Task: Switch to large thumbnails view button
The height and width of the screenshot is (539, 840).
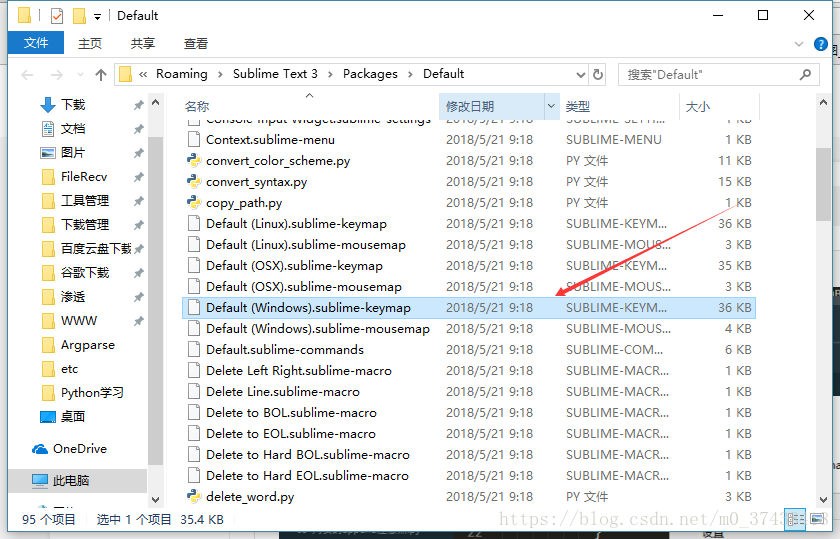Action: (817, 519)
